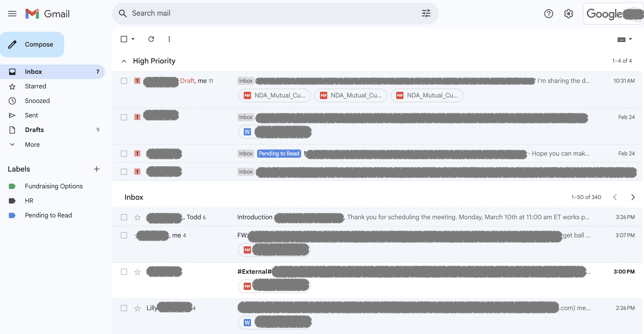This screenshot has width=644, height=334.
Task: Check the Pending to Read email checkbox
Action: pos(124,153)
